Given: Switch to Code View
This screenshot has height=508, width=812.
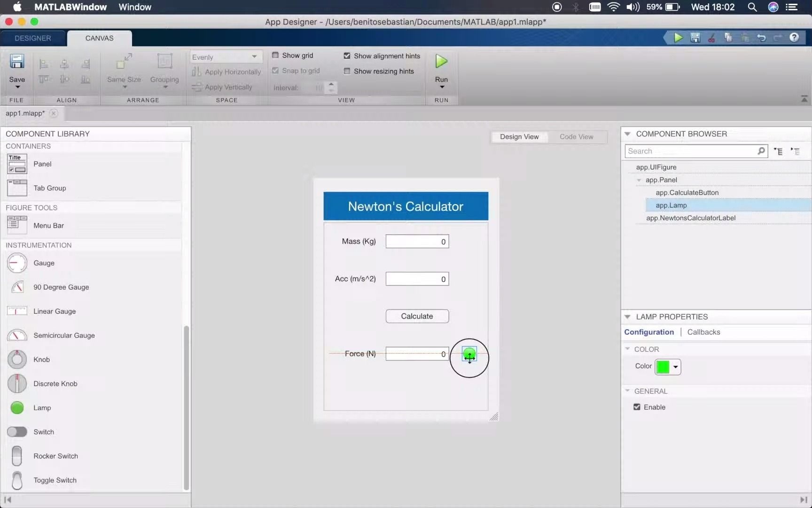Looking at the screenshot, I should [x=576, y=137].
